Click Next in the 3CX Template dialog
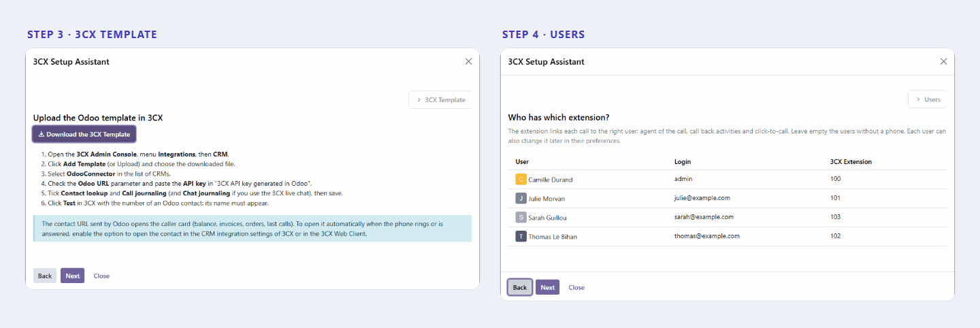 pyautogui.click(x=73, y=276)
